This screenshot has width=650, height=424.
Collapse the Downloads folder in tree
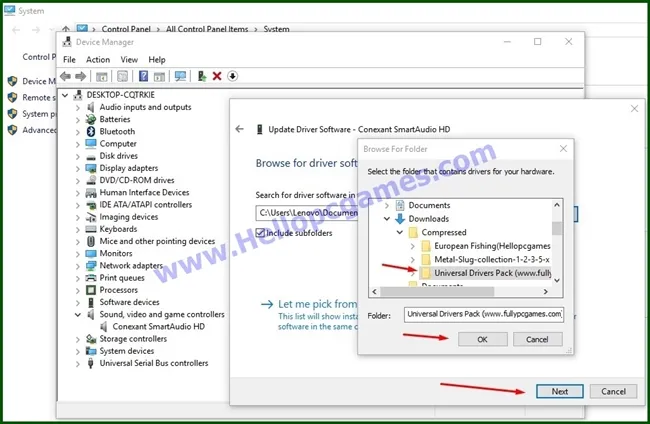coord(385,219)
